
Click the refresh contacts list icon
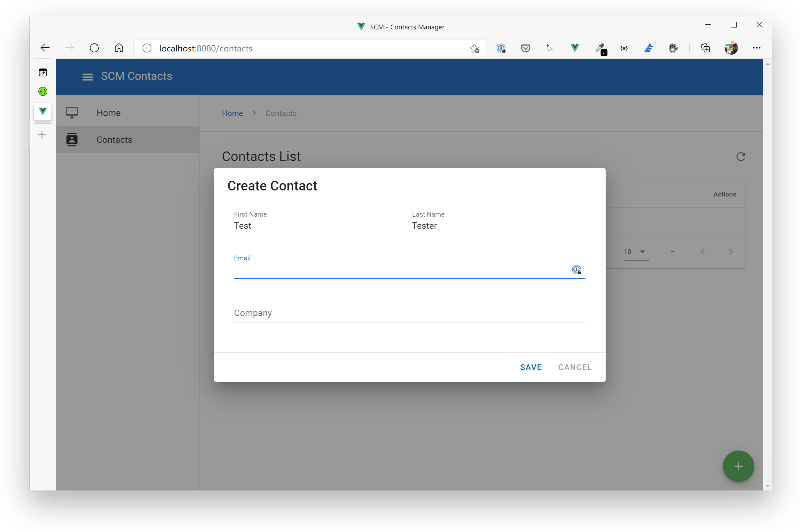[740, 157]
